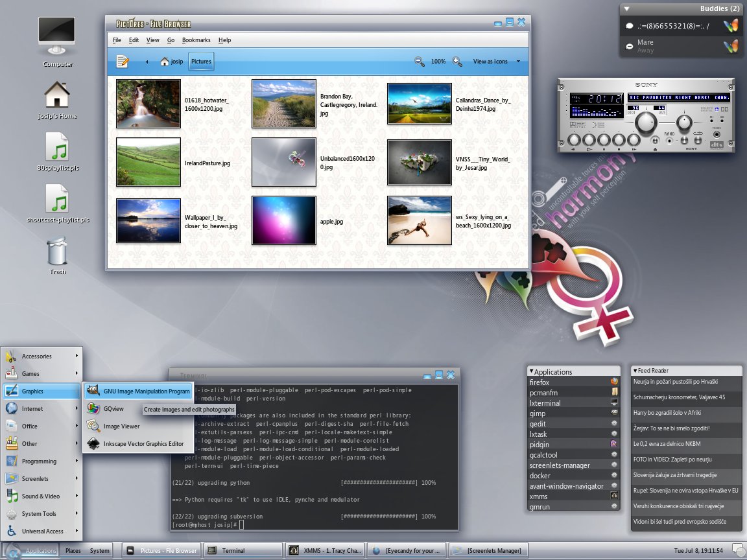747x560 pixels.
Task: Launch pcmanfm from the Applications screenlet
Action: coord(574,392)
